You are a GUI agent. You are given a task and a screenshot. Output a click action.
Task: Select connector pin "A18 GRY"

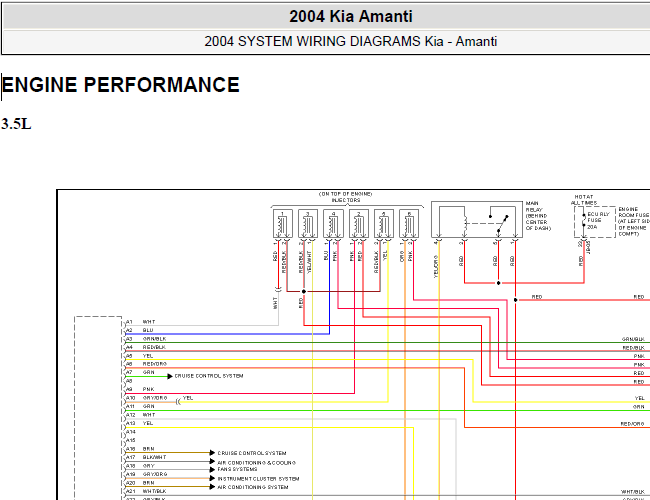click(x=140, y=466)
